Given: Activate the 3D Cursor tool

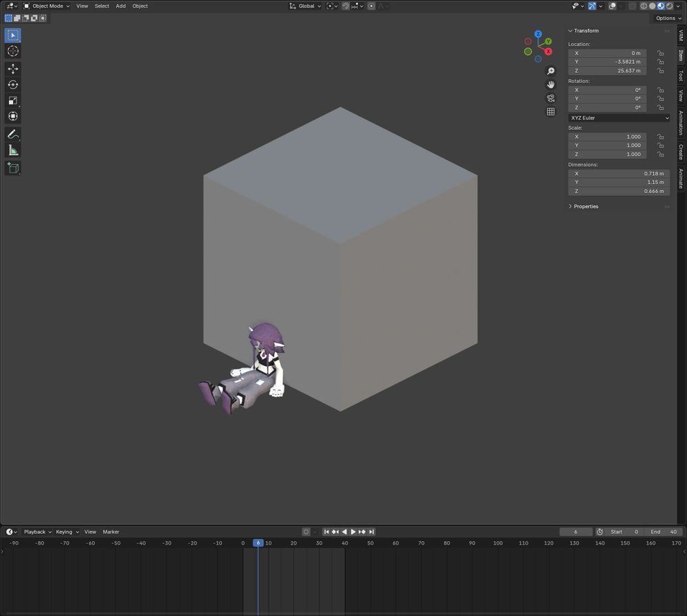Looking at the screenshot, I should click(x=12, y=51).
